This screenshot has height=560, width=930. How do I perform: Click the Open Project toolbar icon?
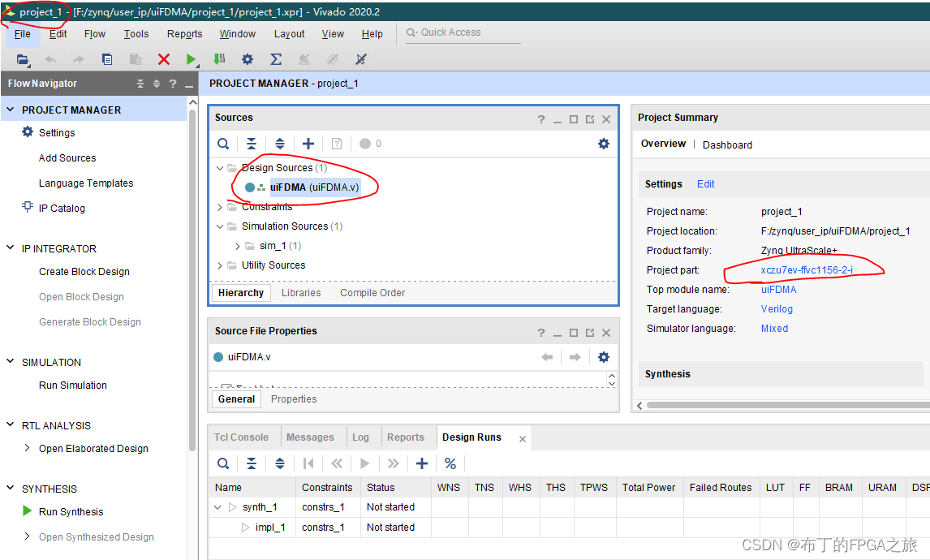[x=23, y=59]
